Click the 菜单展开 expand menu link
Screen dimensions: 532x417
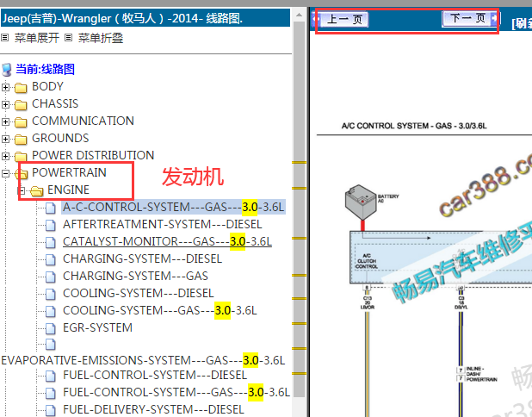tap(37, 38)
